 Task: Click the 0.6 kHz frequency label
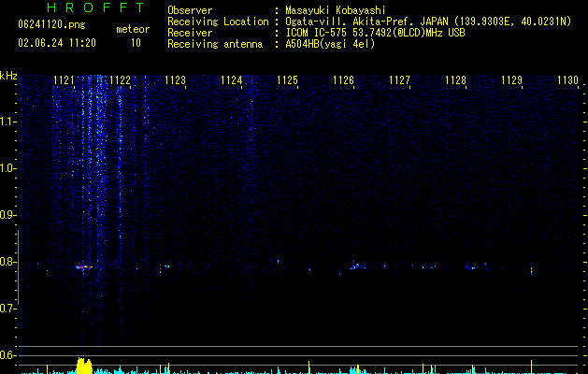8,355
